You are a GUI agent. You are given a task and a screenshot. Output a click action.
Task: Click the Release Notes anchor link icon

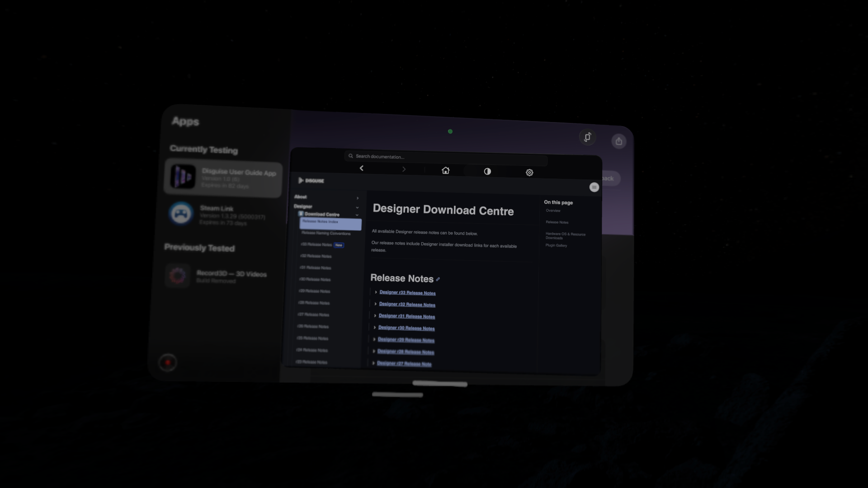(x=438, y=279)
